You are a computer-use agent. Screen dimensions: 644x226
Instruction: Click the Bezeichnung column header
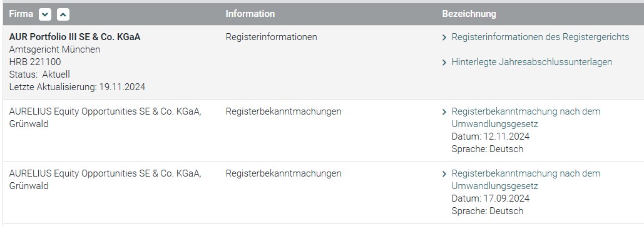pyautogui.click(x=469, y=14)
